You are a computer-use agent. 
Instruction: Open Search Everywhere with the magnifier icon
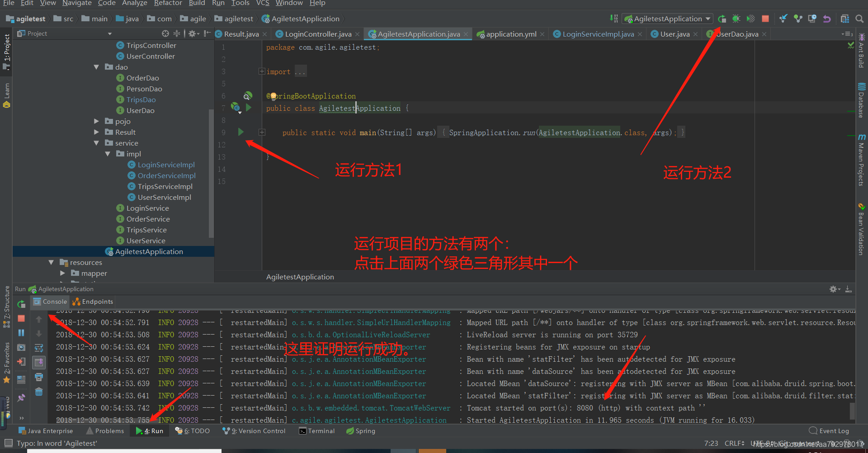pos(859,19)
